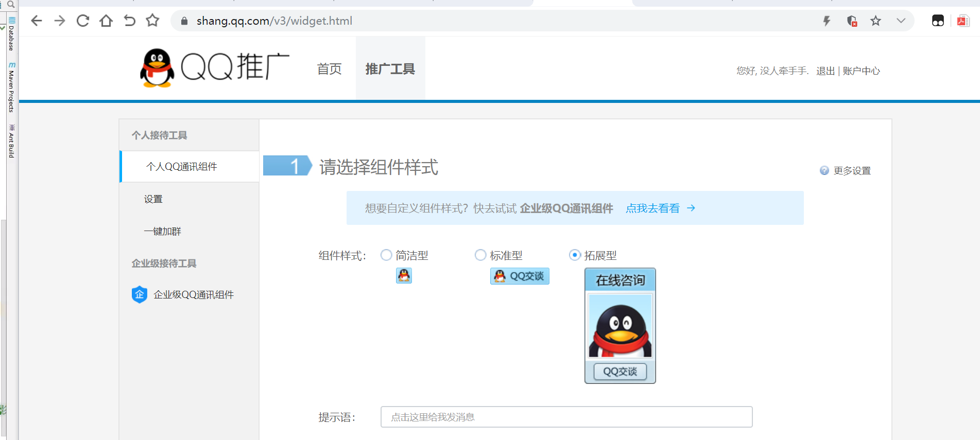Image resolution: width=980 pixels, height=440 pixels.
Task: Open the shield security icon
Action: [852, 21]
